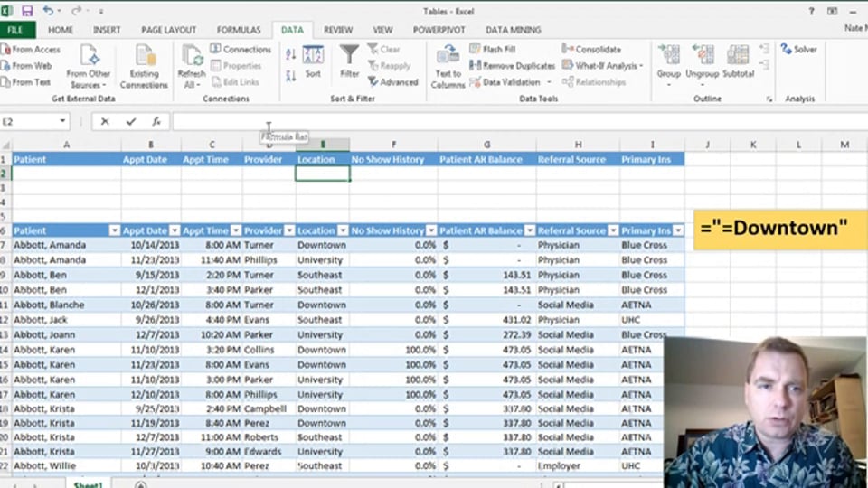The height and width of the screenshot is (488, 868).
Task: Click inside the formula bar field
Action: tap(519, 121)
